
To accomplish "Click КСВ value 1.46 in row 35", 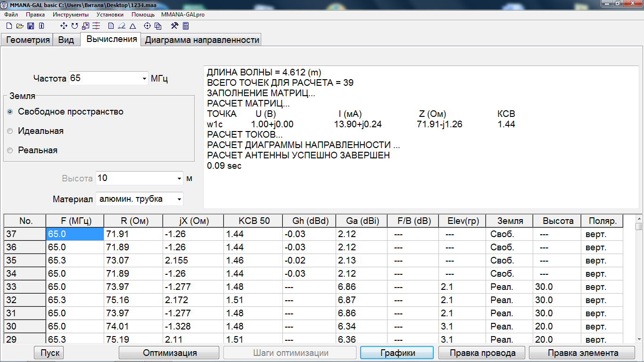I will [x=253, y=261].
